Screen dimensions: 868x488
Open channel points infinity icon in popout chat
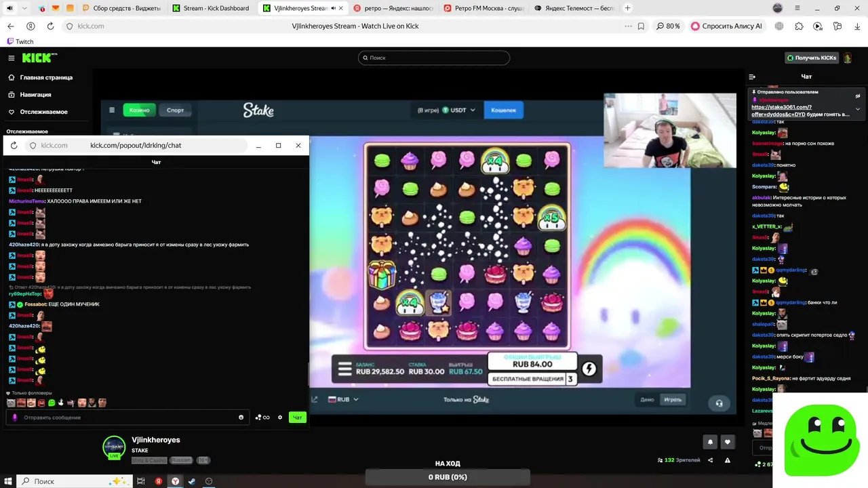coord(262,418)
